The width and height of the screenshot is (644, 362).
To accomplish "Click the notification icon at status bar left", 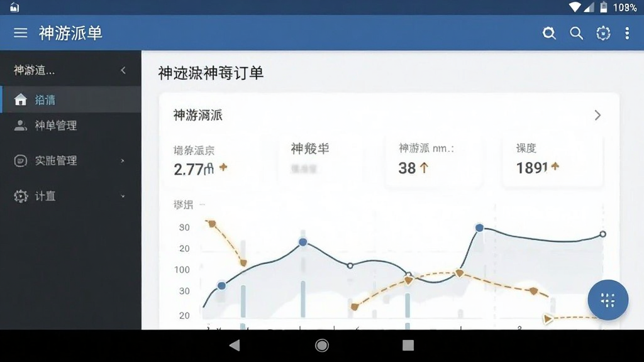I will pyautogui.click(x=14, y=8).
